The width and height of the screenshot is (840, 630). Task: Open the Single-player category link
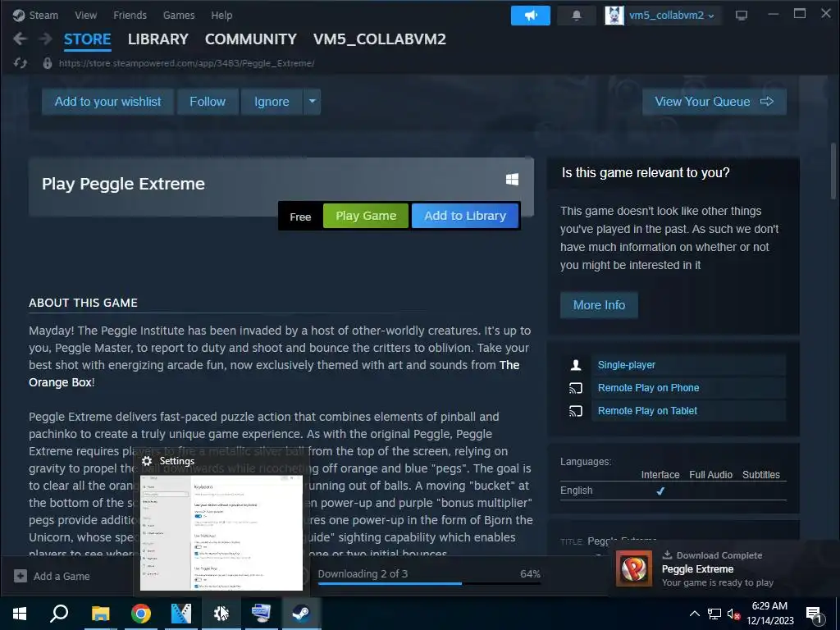(626, 365)
